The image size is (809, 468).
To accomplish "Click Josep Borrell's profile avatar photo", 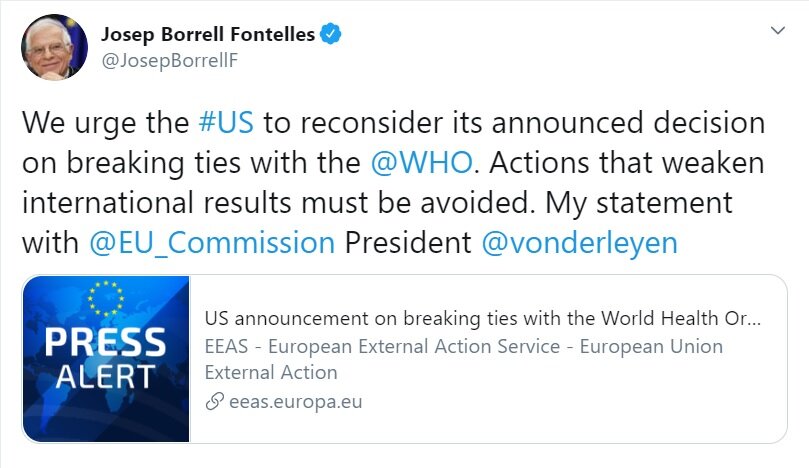I will pos(54,47).
